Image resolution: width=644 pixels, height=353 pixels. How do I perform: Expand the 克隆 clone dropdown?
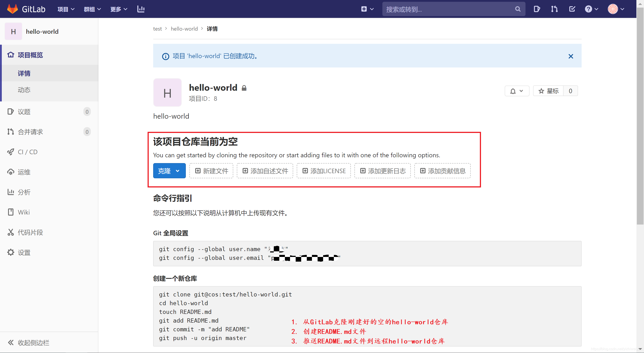(x=169, y=171)
